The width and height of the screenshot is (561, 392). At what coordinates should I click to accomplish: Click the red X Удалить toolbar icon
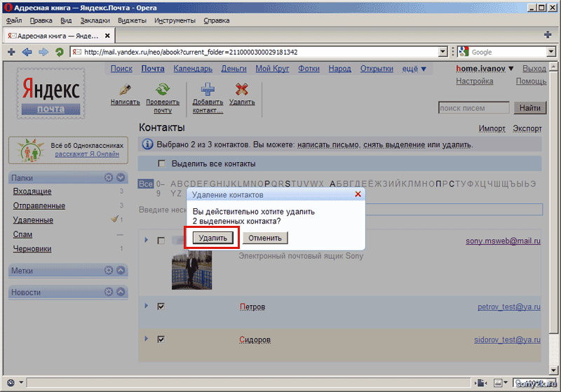pyautogui.click(x=242, y=89)
